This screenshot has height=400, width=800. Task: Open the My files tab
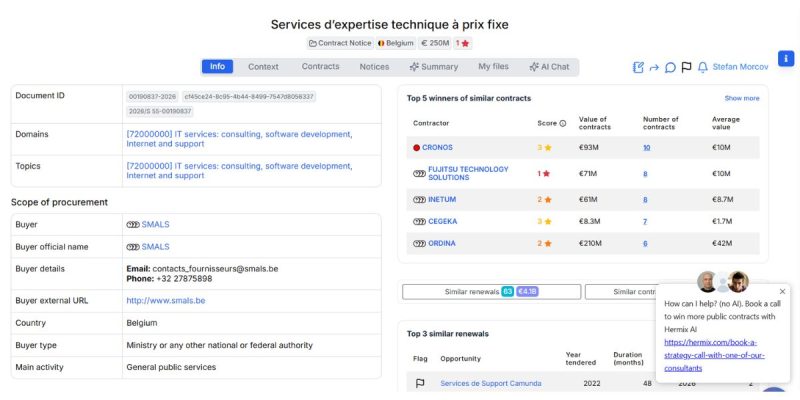coord(493,67)
